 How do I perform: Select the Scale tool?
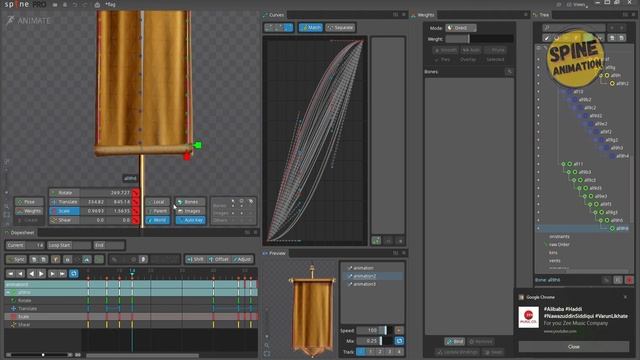tap(64, 211)
